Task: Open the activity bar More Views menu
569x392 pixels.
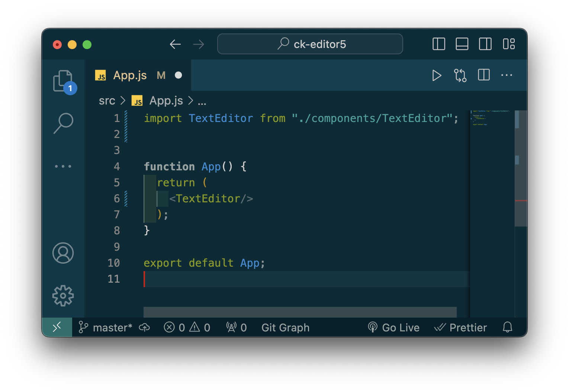Action: point(63,166)
